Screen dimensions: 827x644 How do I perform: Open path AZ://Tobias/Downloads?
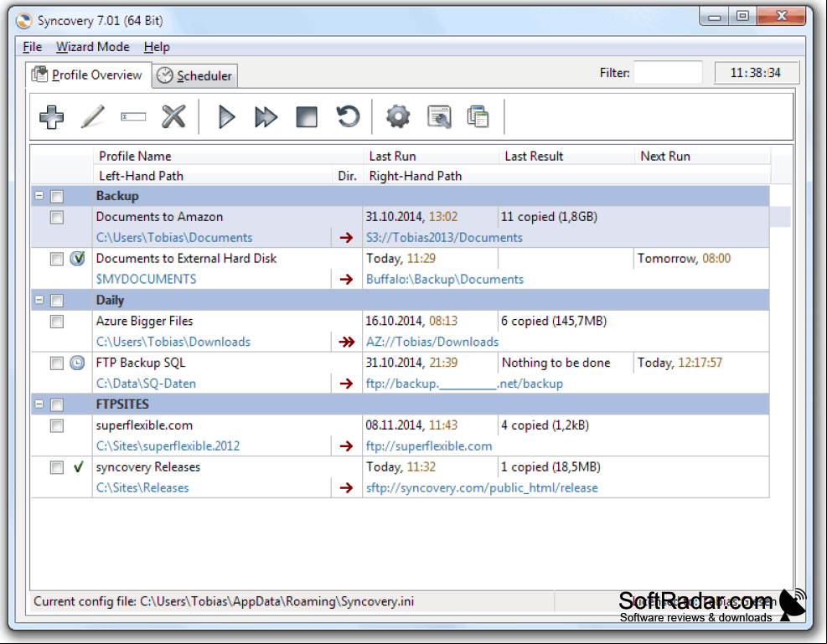432,342
